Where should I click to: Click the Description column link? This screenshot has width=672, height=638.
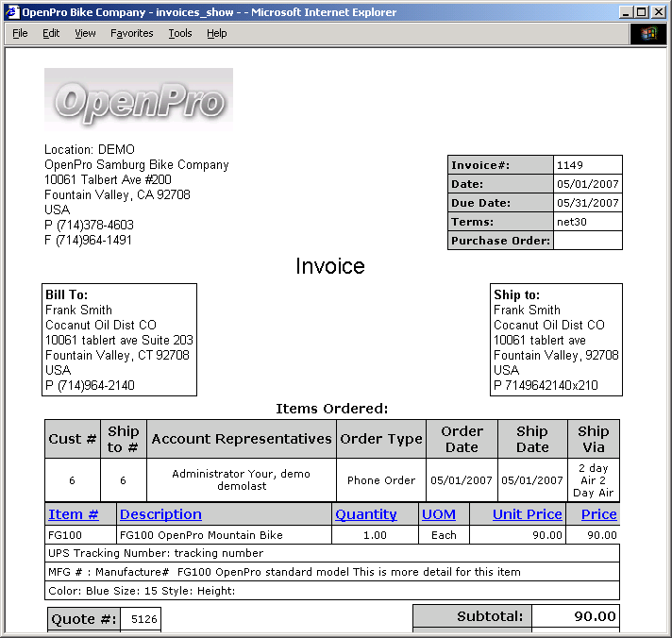160,514
